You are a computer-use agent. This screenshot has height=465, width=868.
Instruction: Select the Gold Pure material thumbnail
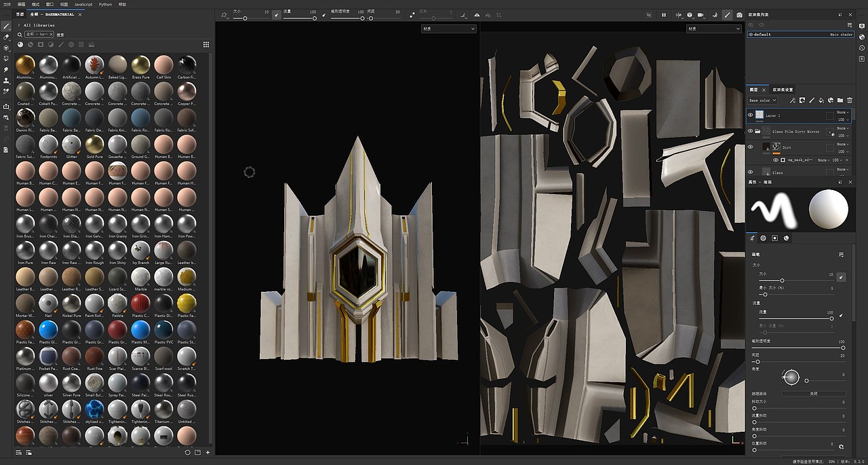(94, 145)
